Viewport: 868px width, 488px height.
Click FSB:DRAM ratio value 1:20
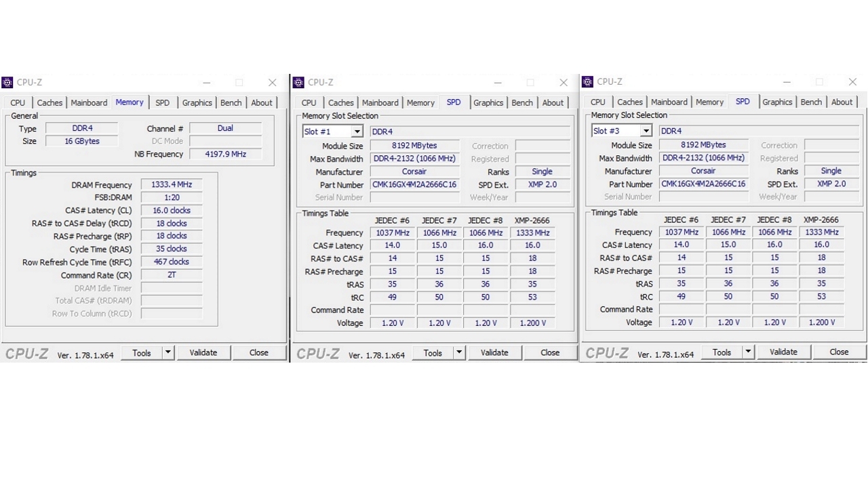pos(172,197)
